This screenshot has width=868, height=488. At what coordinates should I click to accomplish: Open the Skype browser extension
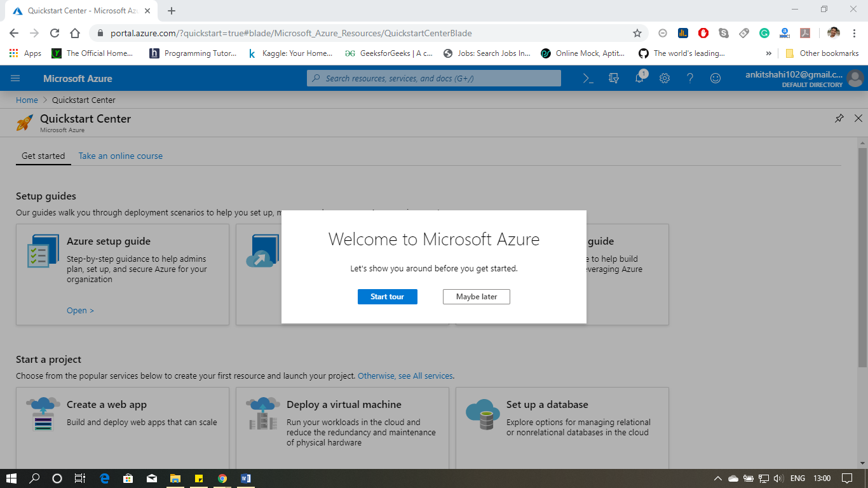point(724,33)
